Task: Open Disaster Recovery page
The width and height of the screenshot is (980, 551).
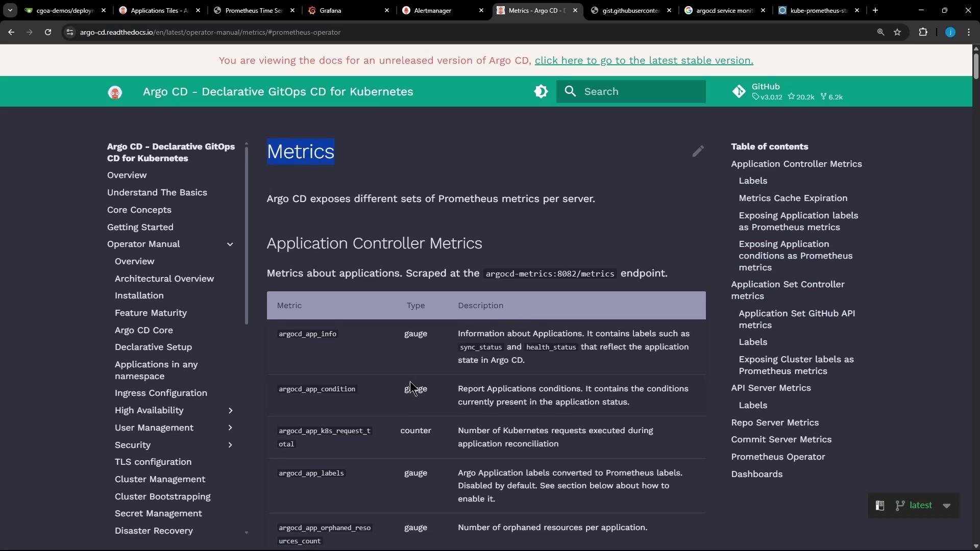Action: click(154, 531)
